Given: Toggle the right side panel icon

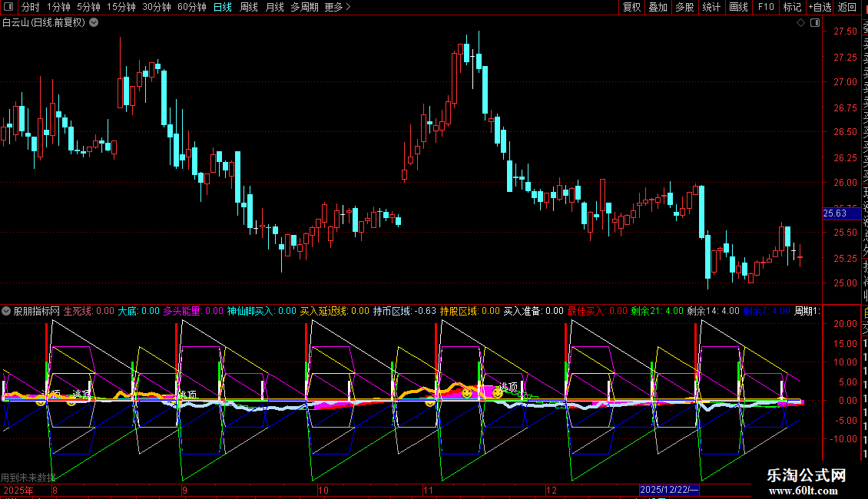Looking at the screenshot, I should (x=815, y=23).
